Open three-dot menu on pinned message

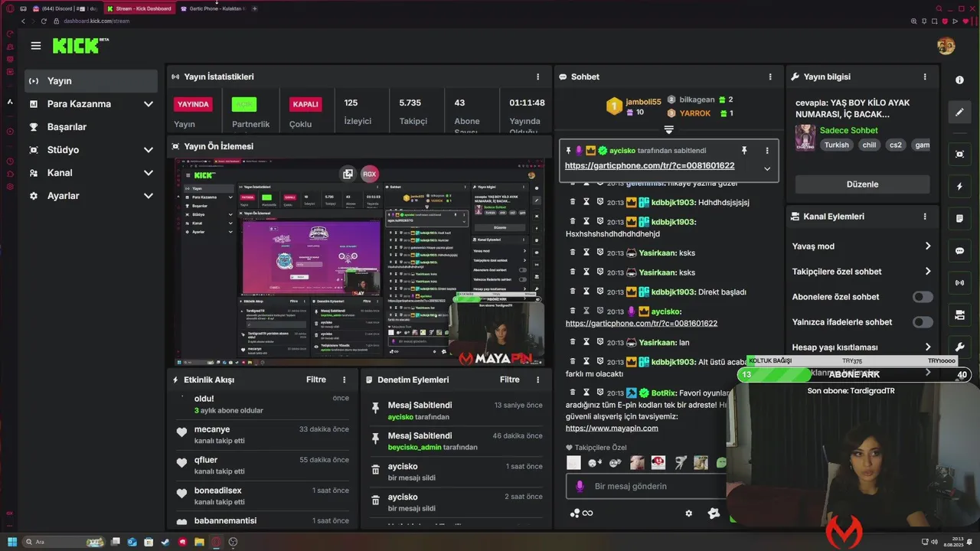coord(767,151)
